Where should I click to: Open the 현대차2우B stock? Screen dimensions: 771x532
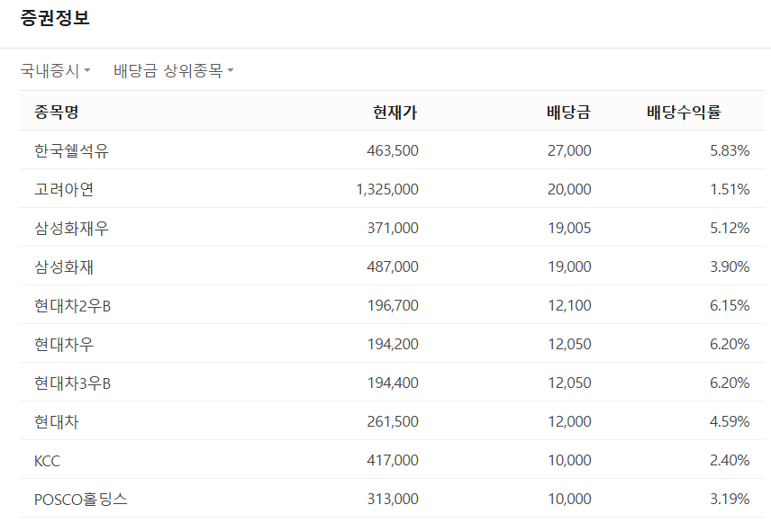pos(73,305)
